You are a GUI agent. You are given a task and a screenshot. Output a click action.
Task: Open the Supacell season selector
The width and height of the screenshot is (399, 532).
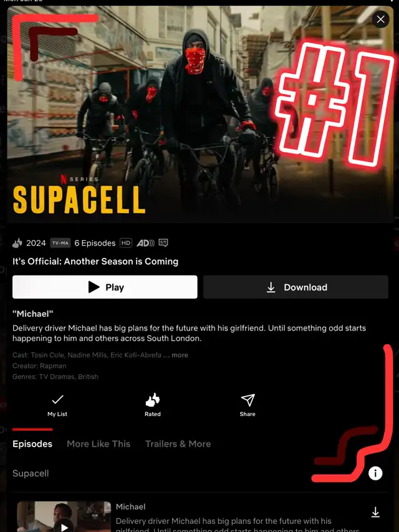tap(31, 473)
